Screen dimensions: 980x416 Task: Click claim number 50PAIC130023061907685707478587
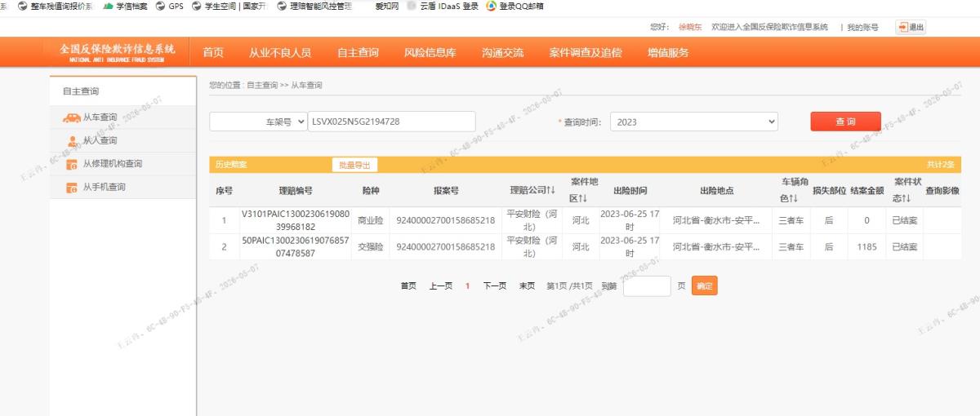click(296, 247)
